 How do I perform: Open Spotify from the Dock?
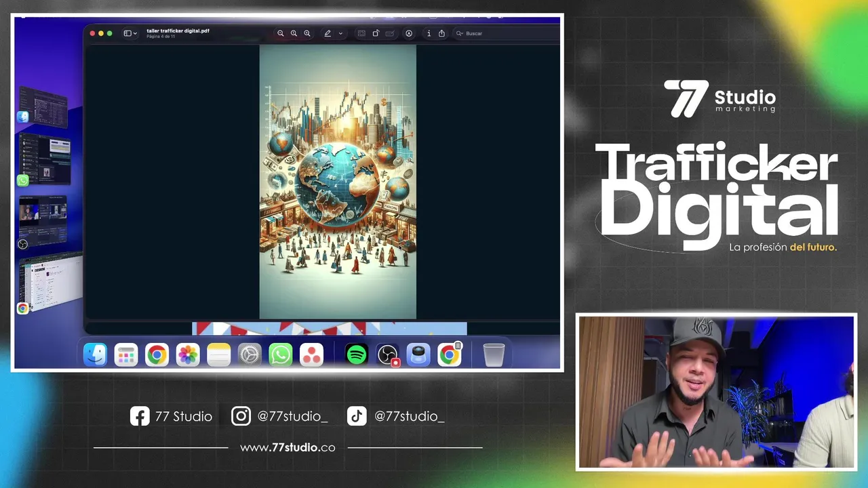[x=356, y=354]
